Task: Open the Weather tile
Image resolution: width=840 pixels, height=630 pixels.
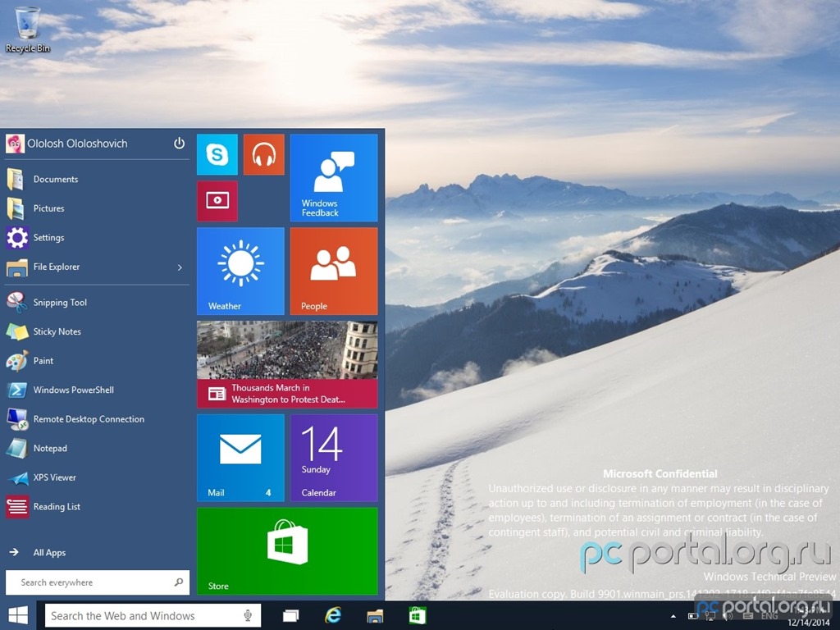Action: click(240, 271)
